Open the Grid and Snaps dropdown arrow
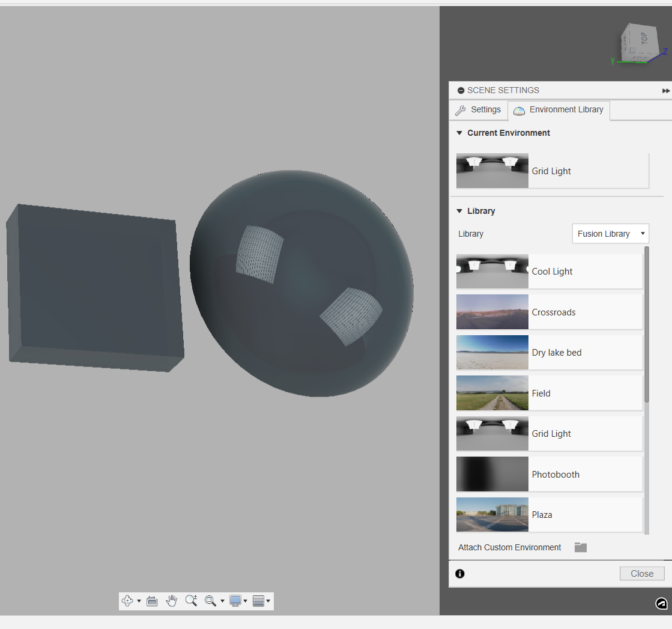 coord(269,601)
